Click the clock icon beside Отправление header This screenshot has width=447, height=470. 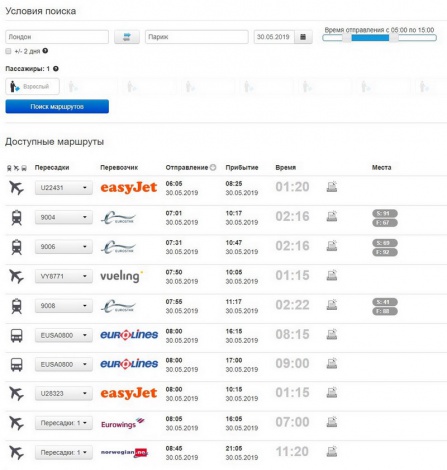coord(213,167)
